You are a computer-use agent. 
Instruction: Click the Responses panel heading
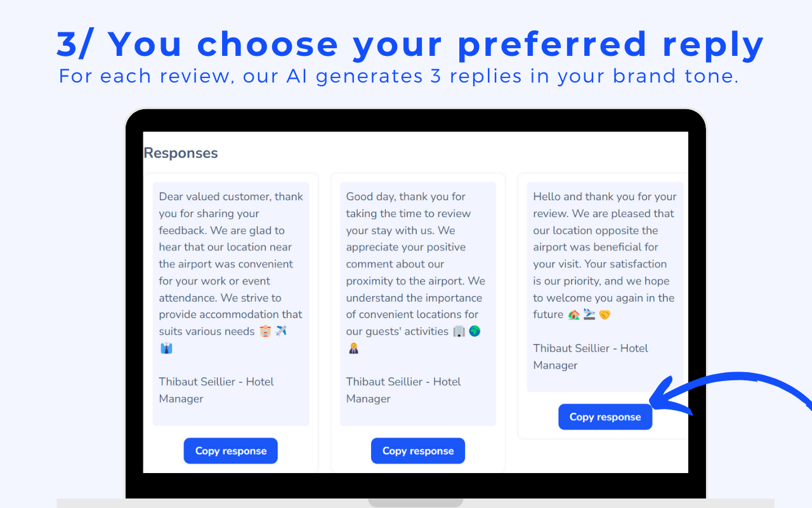(x=180, y=152)
